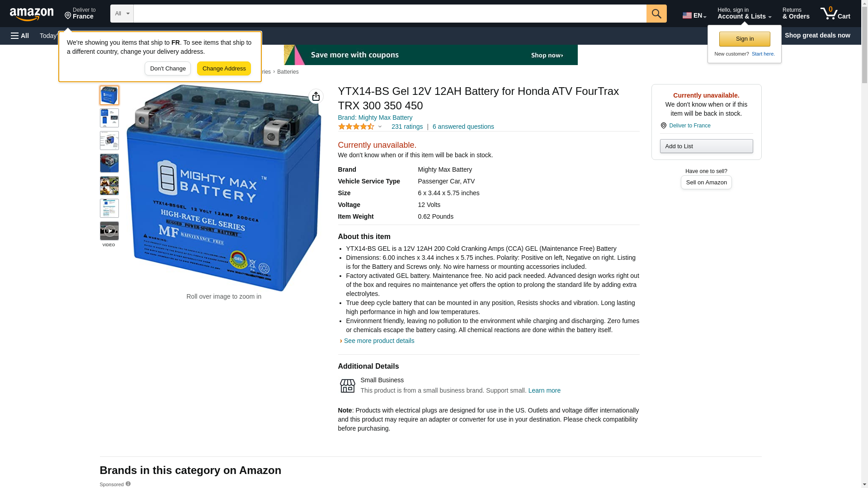Click in the Amazon search field
The width and height of the screenshot is (868, 488).
(390, 14)
